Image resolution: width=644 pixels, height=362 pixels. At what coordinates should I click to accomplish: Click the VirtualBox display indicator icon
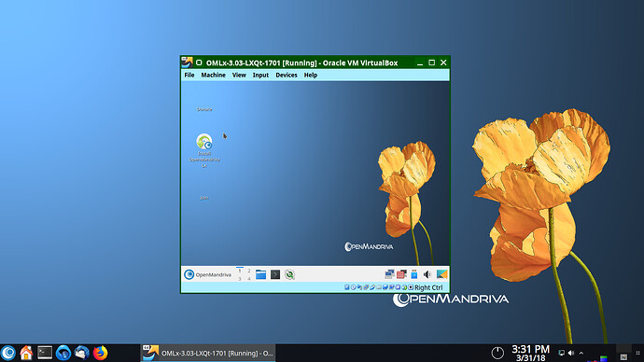click(385, 287)
